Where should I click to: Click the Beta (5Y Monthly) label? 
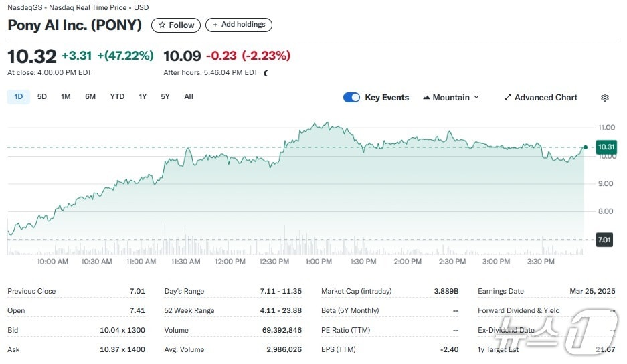pos(350,310)
